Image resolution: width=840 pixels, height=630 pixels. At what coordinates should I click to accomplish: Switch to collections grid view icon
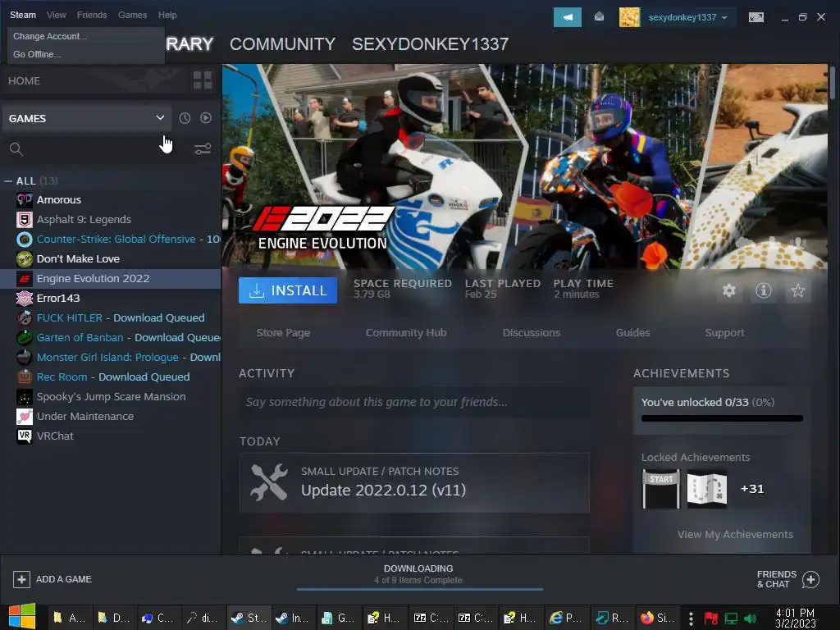click(x=203, y=80)
